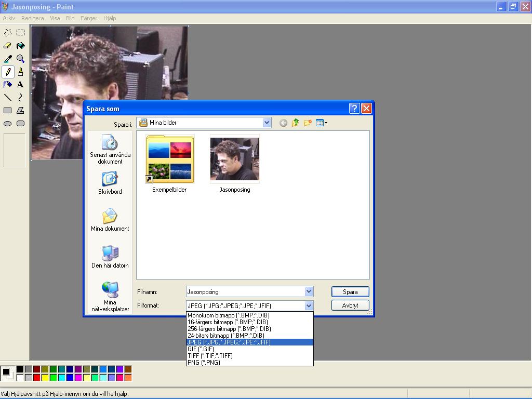Click the dialog help question mark button
Screen dimensions: 532x399
(354, 109)
